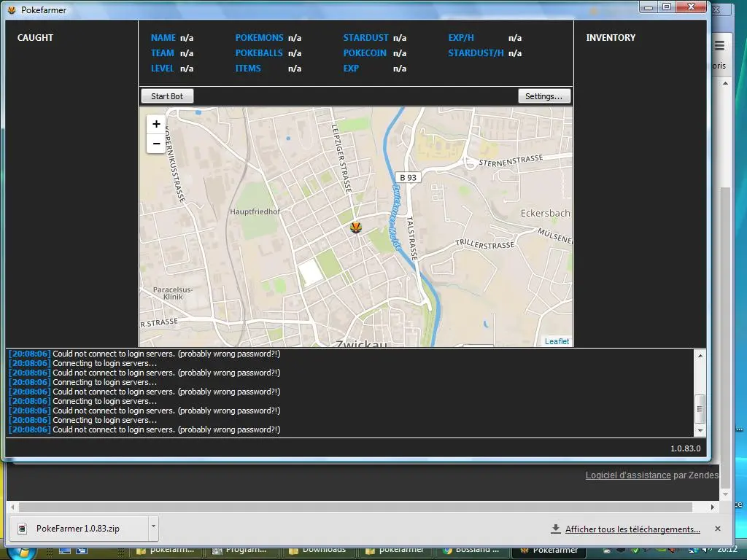The width and height of the screenshot is (747, 560).
Task: Expand the PokeFarmer zip download options arrow
Action: [x=153, y=526]
